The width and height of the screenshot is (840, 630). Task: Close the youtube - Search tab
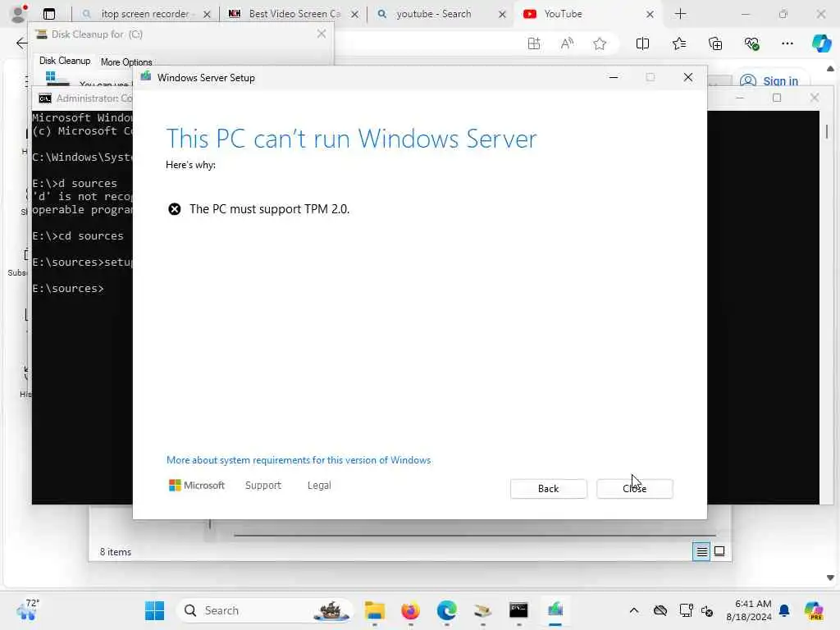pos(502,15)
